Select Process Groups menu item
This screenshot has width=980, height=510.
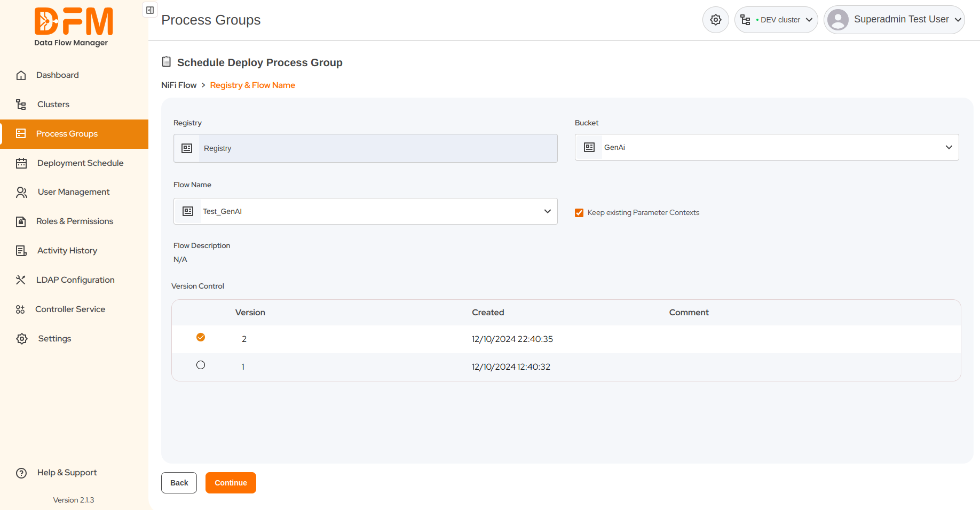(74, 134)
